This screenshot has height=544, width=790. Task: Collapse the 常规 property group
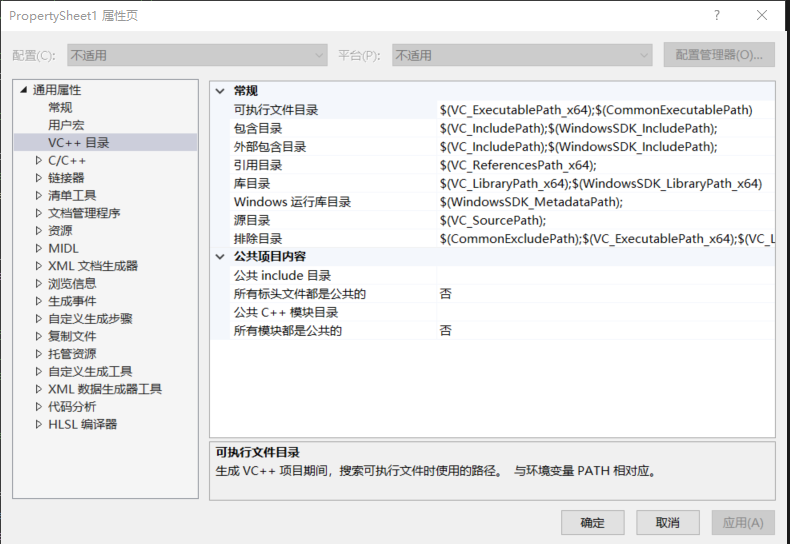coord(220,91)
